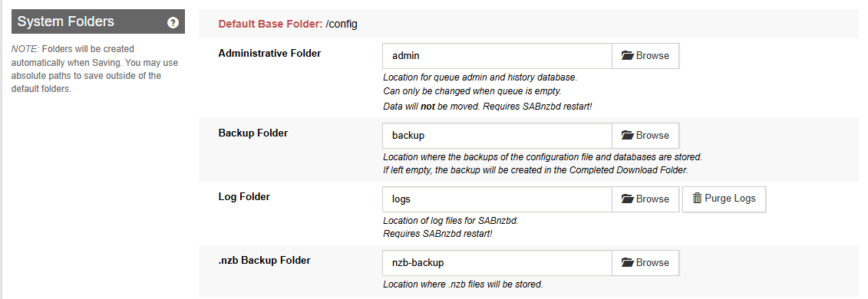
Task: Click the red Default Base Folder label
Action: click(270, 25)
